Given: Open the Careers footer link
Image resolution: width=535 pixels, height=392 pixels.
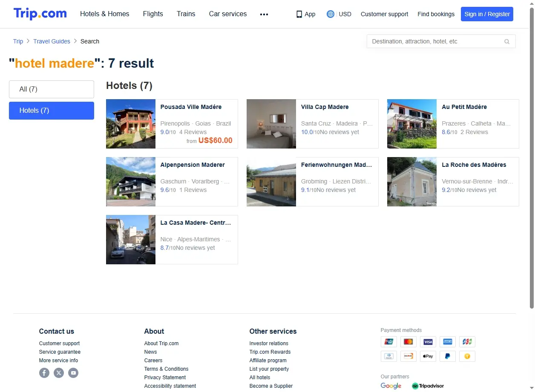Looking at the screenshot, I should point(153,361).
